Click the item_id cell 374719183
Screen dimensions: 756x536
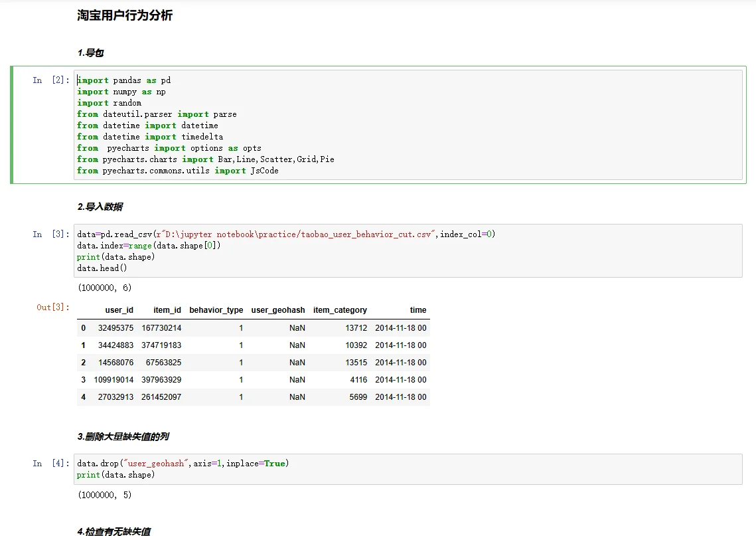click(161, 345)
